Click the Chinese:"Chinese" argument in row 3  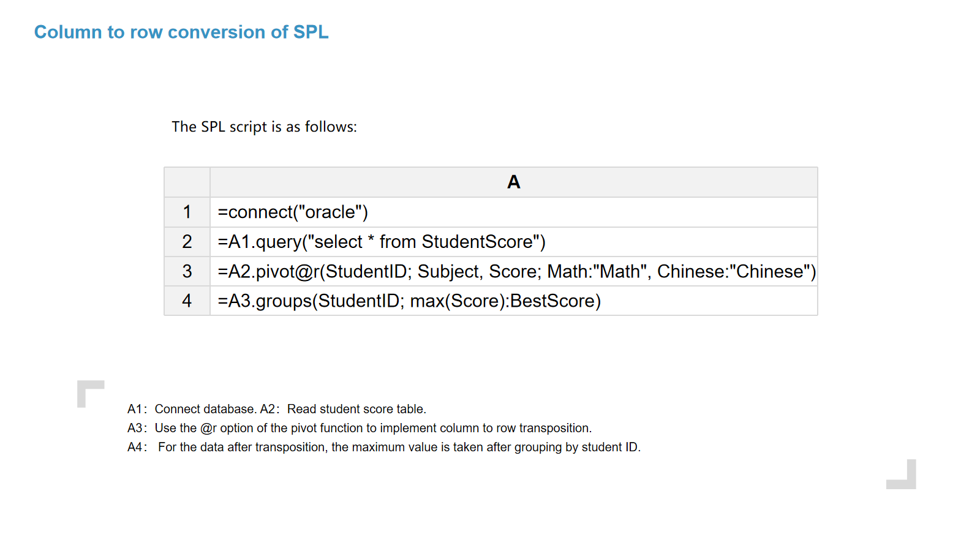(734, 271)
